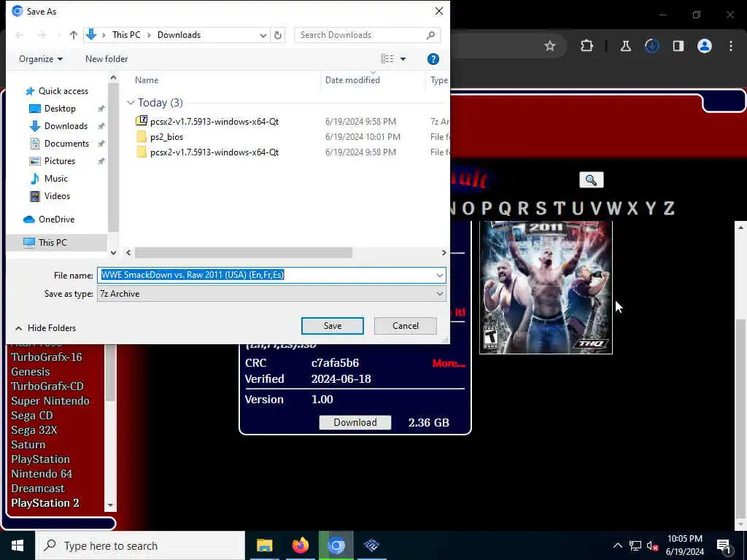Open view options dropdown arrow
Screen dimensions: 747x560
pos(403,59)
